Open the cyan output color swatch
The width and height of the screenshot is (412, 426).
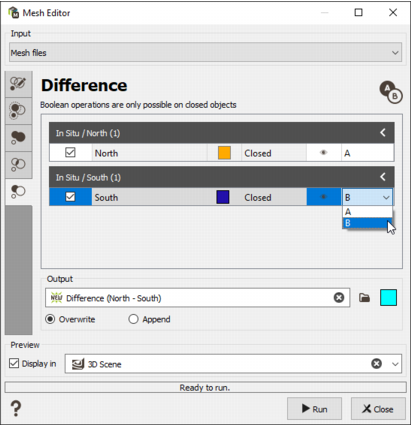coord(388,298)
